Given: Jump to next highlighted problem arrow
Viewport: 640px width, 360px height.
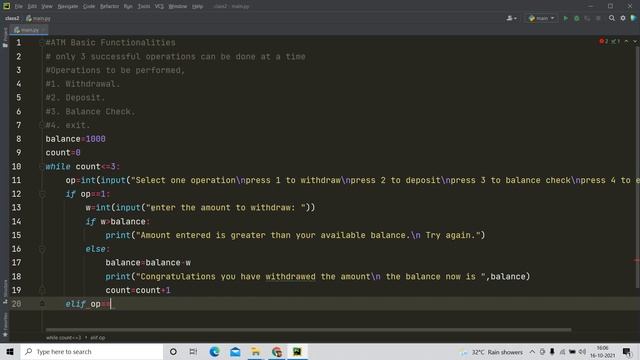Looking at the screenshot, I should point(635,41).
